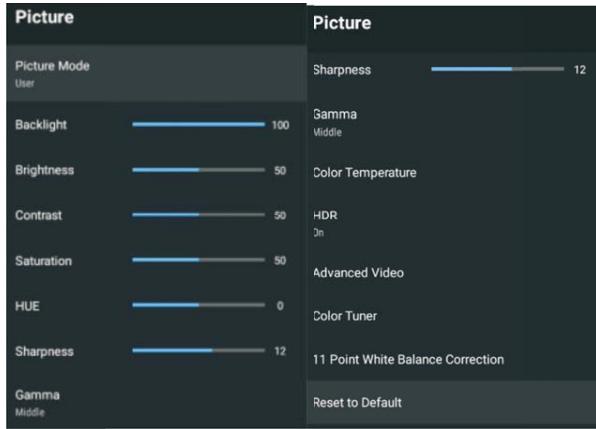Open the Advanced Video submenu
This screenshot has width=596, height=429.
click(451, 273)
